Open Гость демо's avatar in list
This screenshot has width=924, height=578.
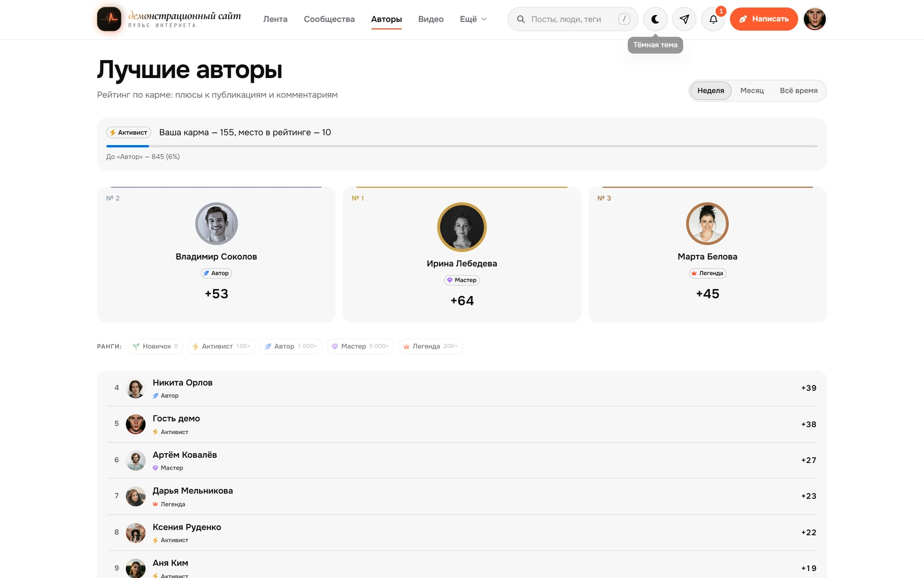point(136,424)
